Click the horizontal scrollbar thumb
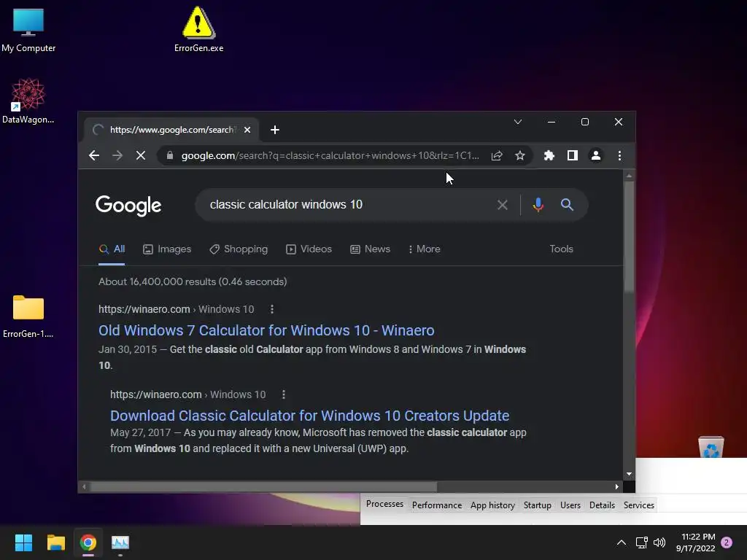 click(x=263, y=486)
